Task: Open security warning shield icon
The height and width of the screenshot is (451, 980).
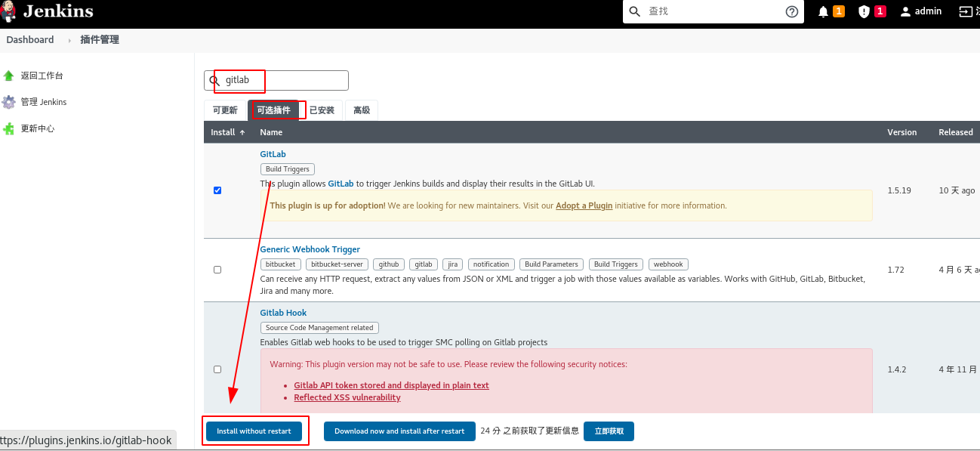Action: (864, 11)
